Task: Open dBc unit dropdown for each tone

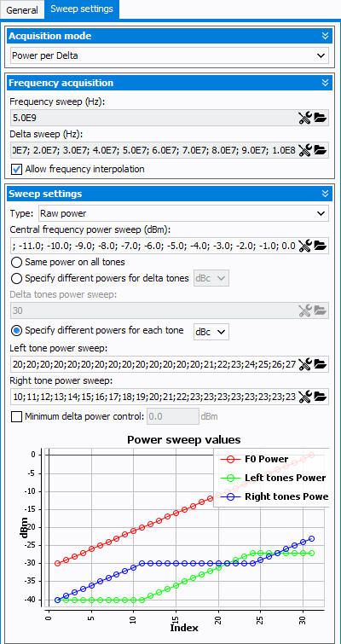Action: 211,332
